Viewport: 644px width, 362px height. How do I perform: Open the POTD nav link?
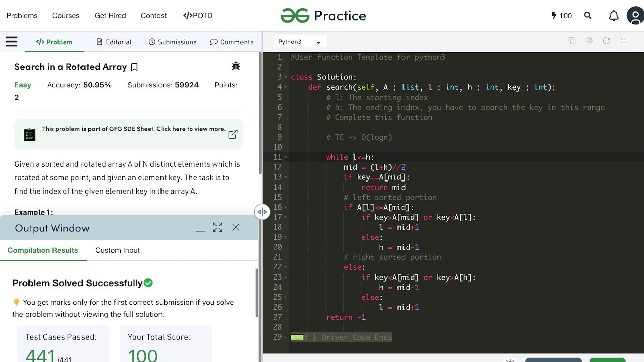pyautogui.click(x=198, y=16)
